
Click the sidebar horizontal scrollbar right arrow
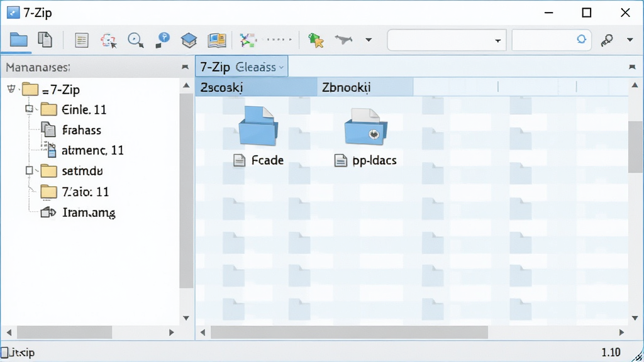(x=172, y=332)
